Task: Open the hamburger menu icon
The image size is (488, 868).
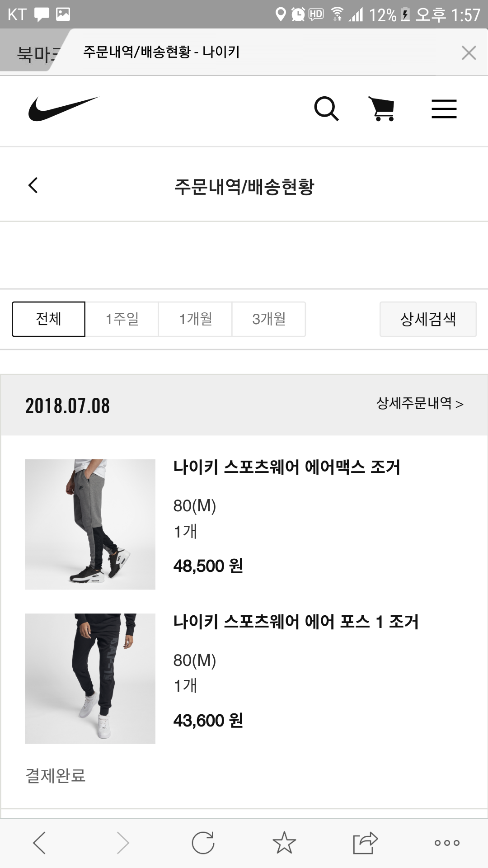Action: coord(444,109)
